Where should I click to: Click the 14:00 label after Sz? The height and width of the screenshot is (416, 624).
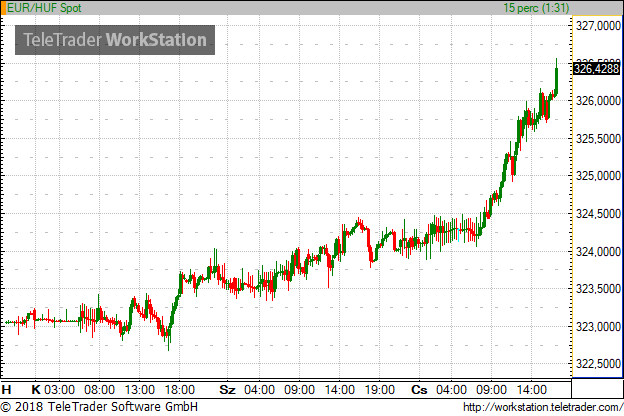(339, 389)
